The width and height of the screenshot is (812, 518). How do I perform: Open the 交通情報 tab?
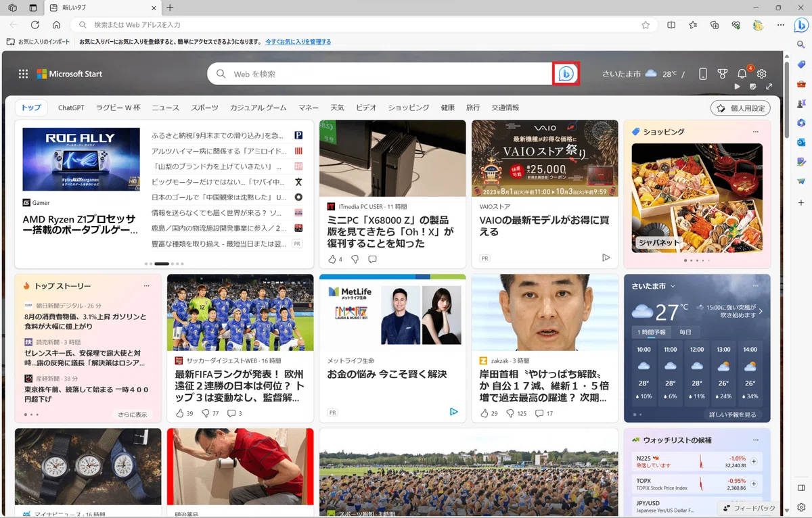pos(505,108)
